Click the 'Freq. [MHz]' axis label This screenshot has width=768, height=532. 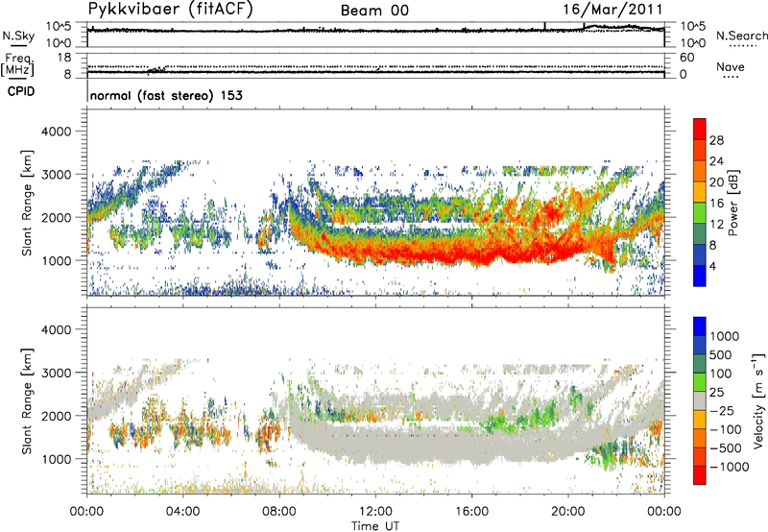(17, 64)
